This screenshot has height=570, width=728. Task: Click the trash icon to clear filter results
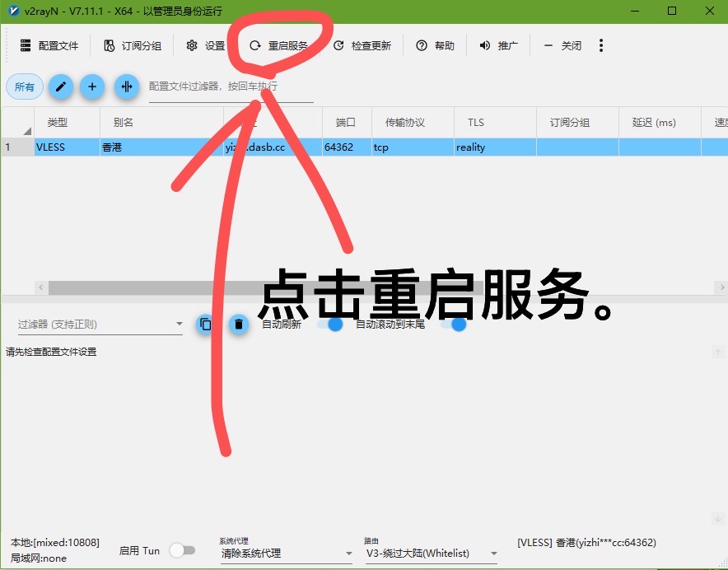click(x=238, y=324)
